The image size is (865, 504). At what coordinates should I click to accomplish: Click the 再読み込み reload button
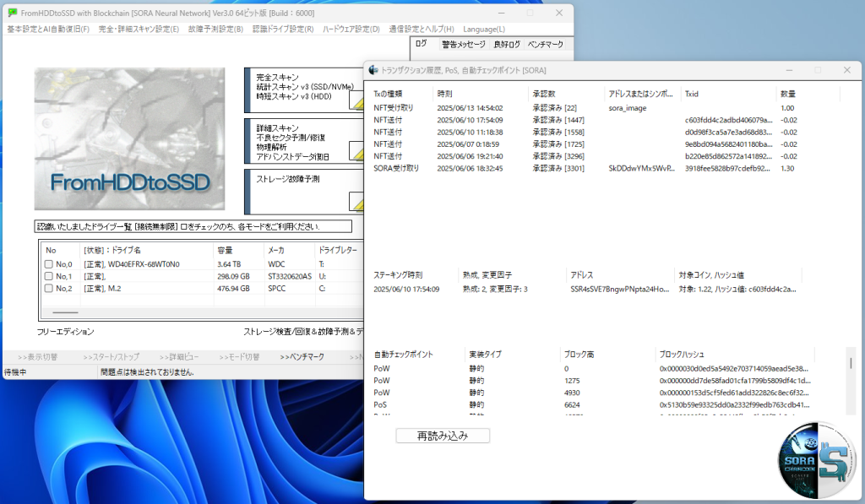443,436
